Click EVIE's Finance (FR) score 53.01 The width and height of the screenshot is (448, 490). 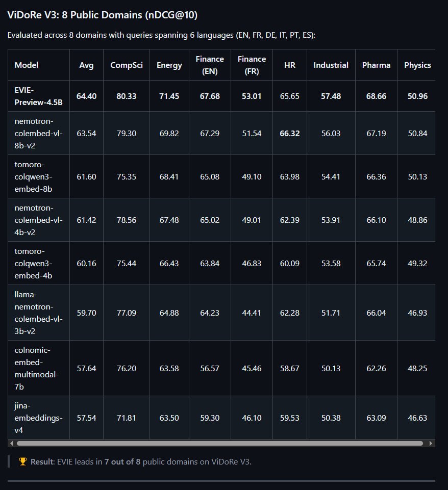pyautogui.click(x=252, y=96)
